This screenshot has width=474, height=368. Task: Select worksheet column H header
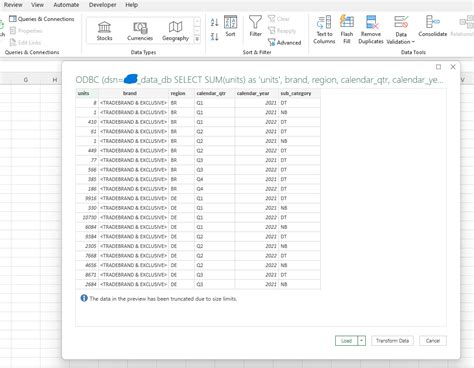pyautogui.click(x=55, y=80)
